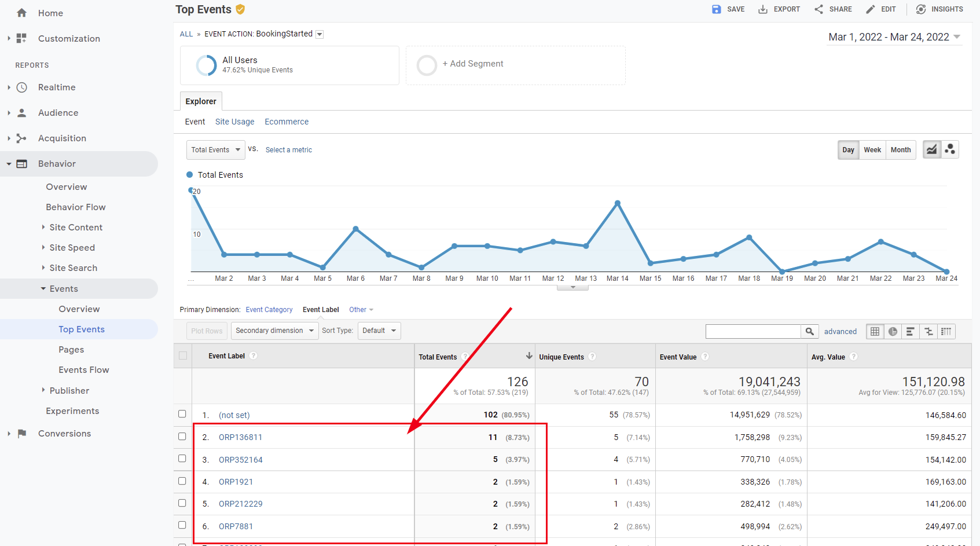Open Events Flow report
The width and height of the screenshot is (980, 546).
(84, 370)
